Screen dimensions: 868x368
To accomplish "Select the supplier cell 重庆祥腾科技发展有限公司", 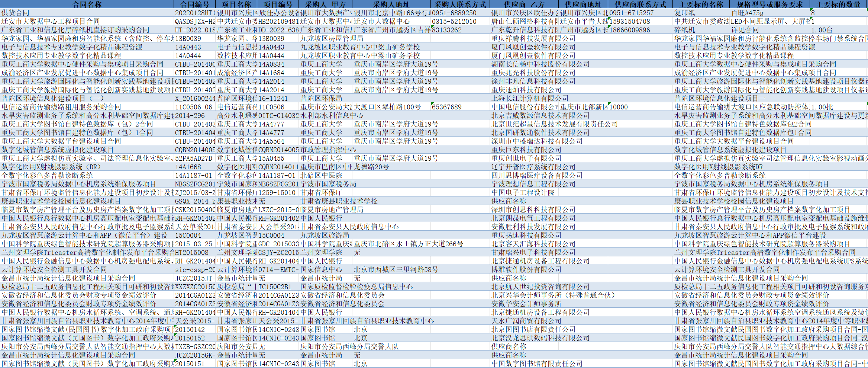I will (x=533, y=39).
